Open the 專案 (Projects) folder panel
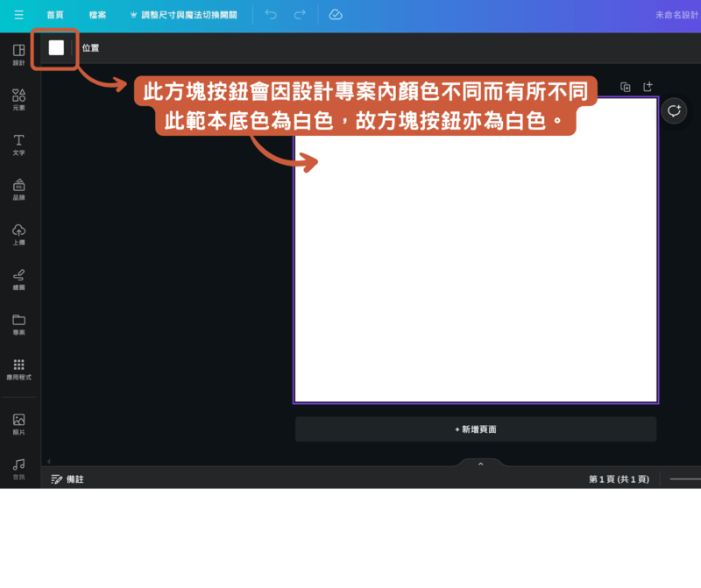The image size is (701, 588). 18,322
